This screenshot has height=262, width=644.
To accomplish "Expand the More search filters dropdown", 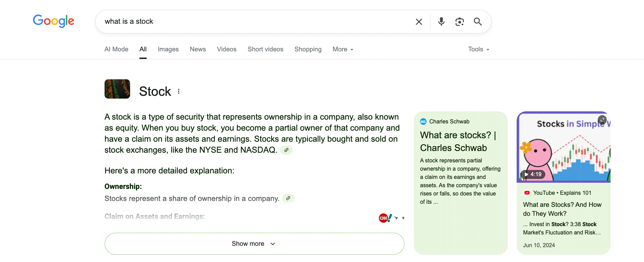I will [343, 49].
